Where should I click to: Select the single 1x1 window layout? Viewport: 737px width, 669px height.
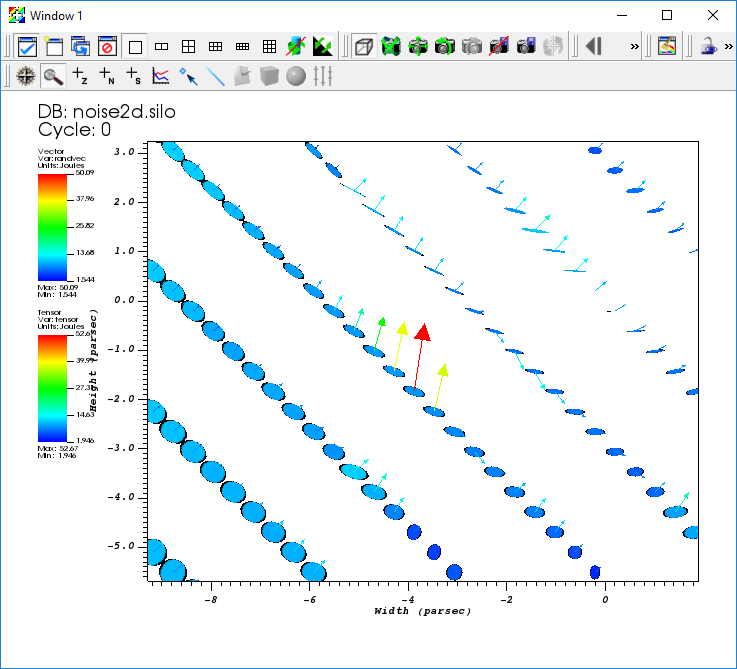(135, 47)
